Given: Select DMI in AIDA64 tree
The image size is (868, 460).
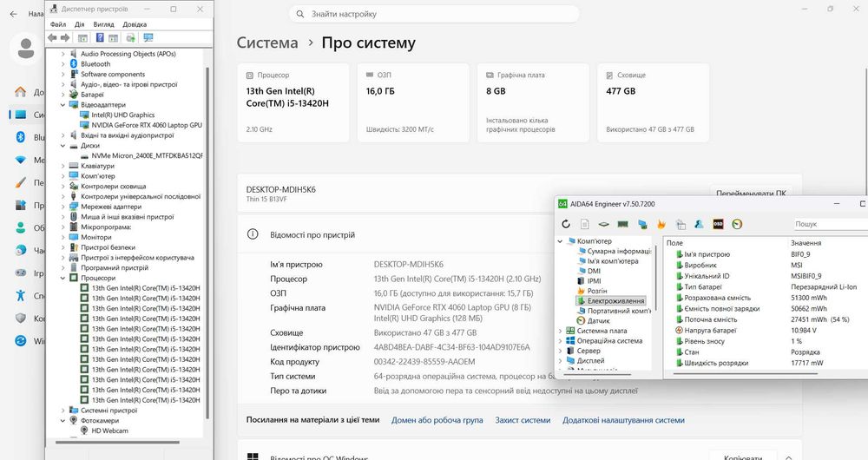Looking at the screenshot, I should point(594,272).
